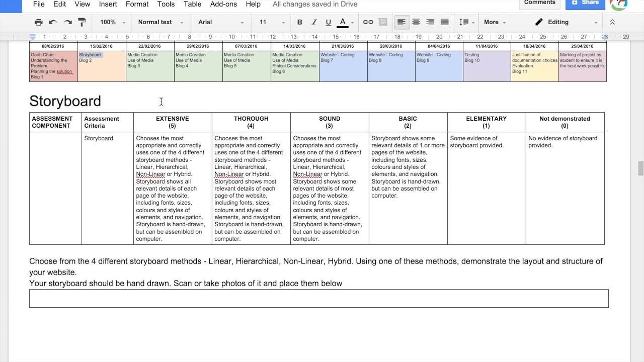
Task: Align text left
Action: click(401, 22)
